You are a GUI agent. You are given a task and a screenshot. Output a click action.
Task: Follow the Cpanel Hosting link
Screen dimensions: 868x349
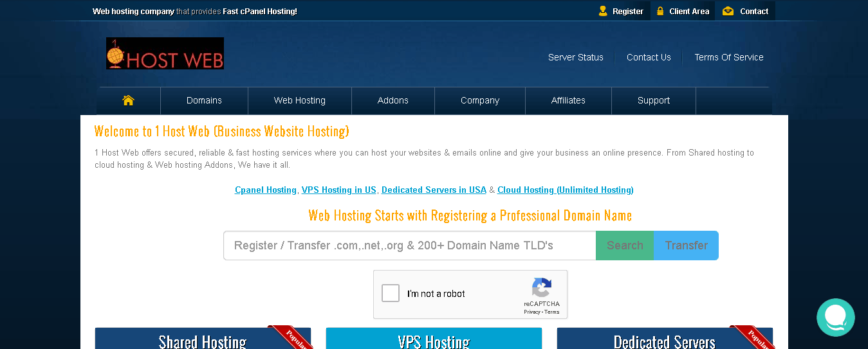[266, 190]
